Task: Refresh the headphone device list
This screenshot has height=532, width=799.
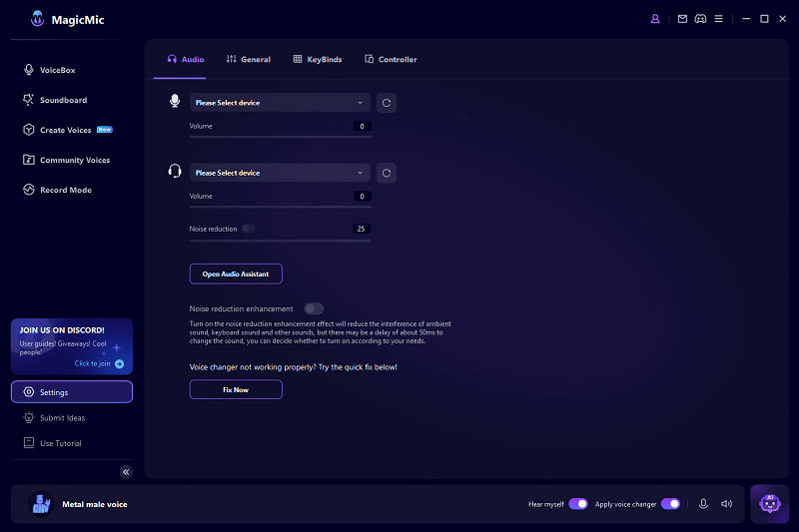Action: point(387,173)
